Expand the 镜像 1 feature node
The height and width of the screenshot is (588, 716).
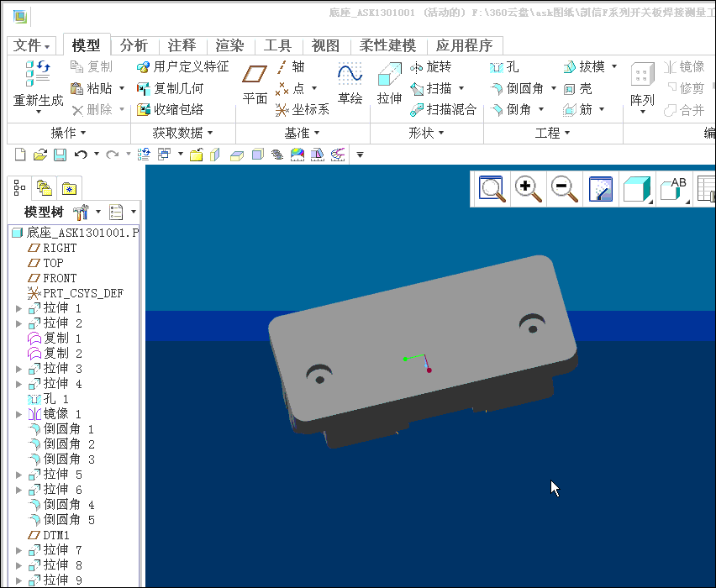[x=18, y=414]
